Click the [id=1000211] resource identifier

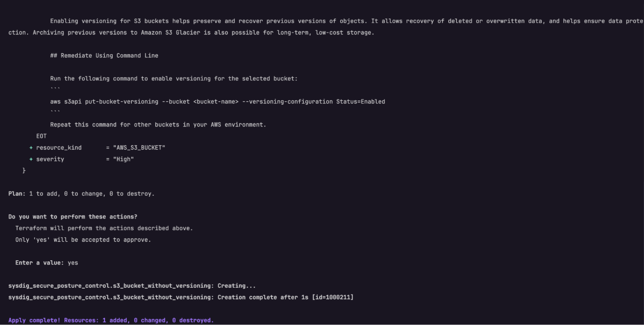coord(333,297)
